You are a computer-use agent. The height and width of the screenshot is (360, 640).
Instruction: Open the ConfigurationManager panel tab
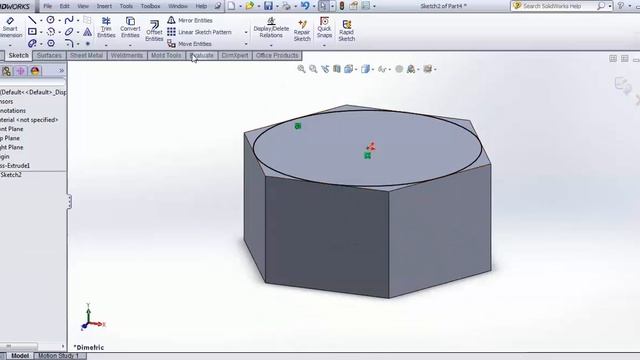tap(6, 71)
